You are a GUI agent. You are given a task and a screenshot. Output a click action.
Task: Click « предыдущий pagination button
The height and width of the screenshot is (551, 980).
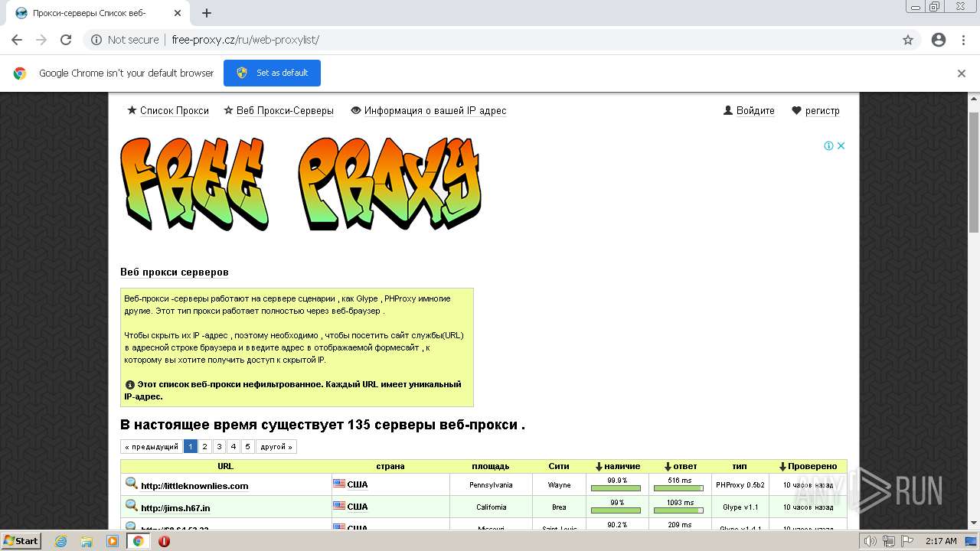click(152, 447)
